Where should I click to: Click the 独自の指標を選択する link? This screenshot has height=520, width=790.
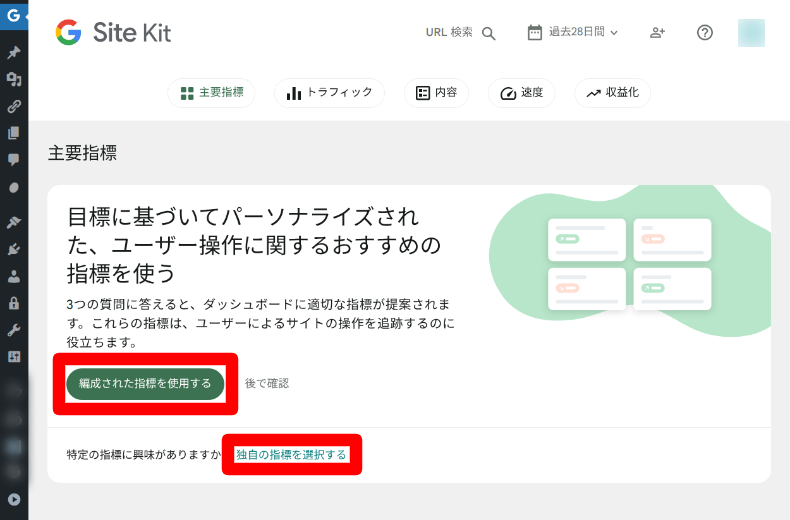291,454
